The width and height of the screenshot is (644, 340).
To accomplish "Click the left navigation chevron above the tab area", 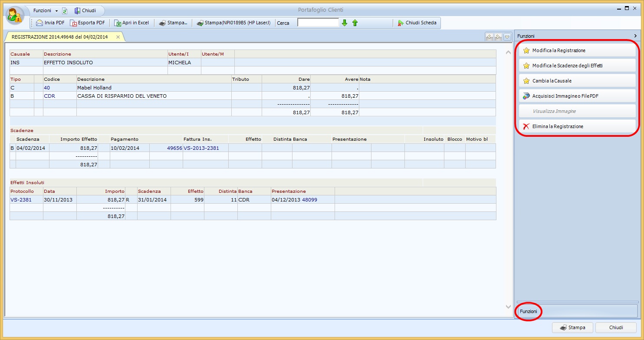I will [489, 37].
